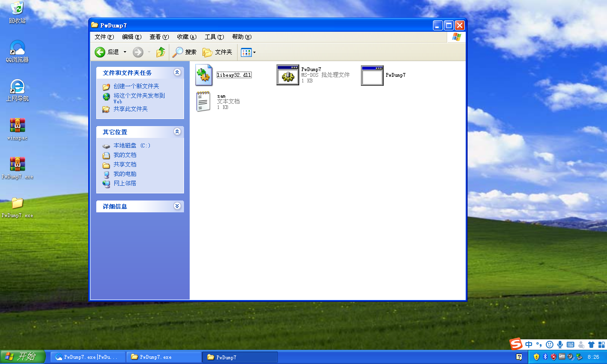Screen dimensions: 607x364
Task: Select the 上网导航 desktop shortcut
Action: pos(18,91)
